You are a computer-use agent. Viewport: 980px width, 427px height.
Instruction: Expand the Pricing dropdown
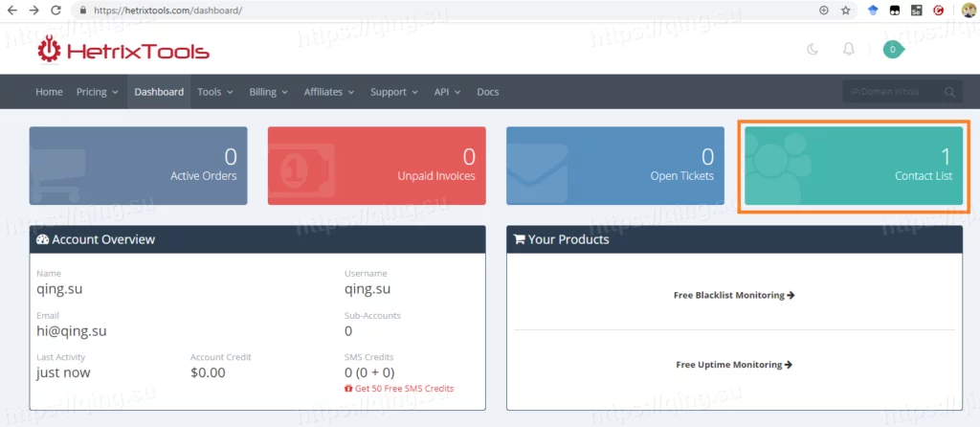tap(97, 92)
